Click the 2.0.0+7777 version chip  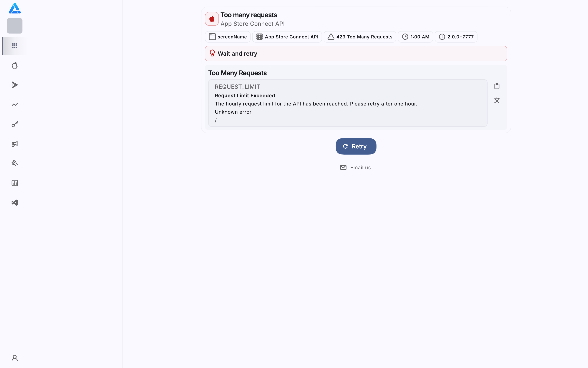(x=456, y=37)
